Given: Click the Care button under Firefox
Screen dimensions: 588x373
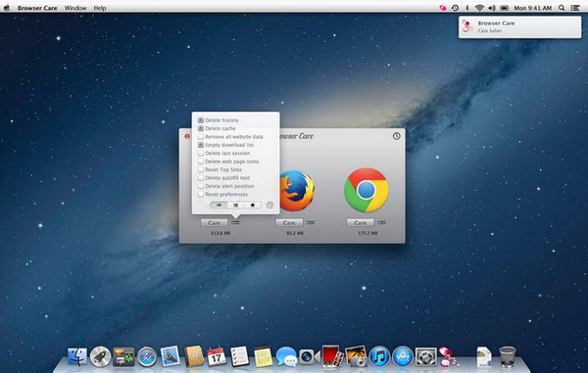Looking at the screenshot, I should pos(289,223).
